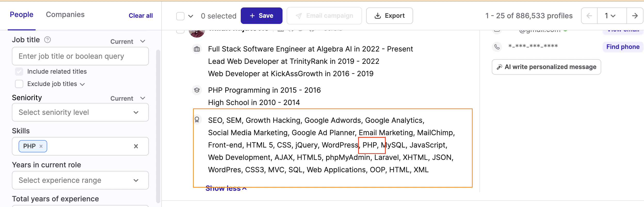Click 'PHP Programming in 2015 - 2016' entry
Image resolution: width=644 pixels, height=207 pixels.
point(264,90)
